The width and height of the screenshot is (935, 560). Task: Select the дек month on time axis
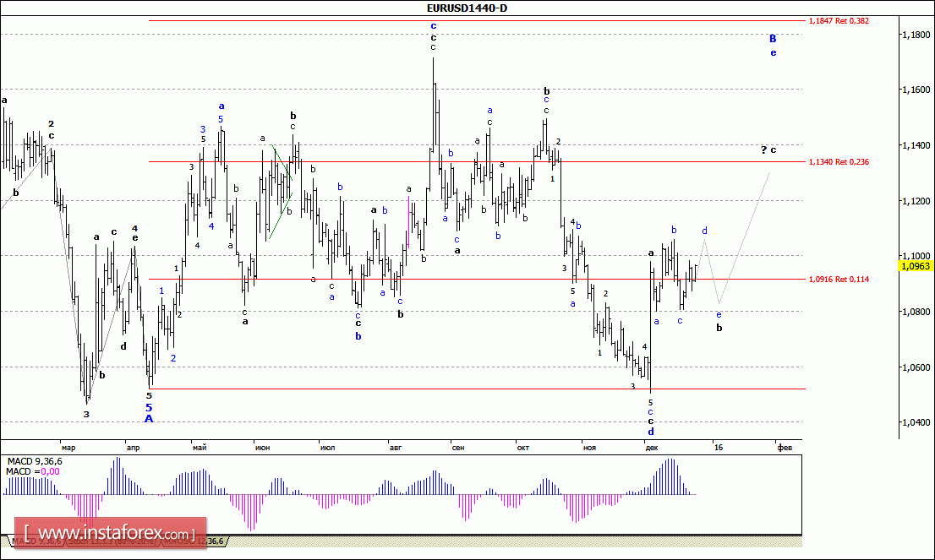tap(652, 446)
